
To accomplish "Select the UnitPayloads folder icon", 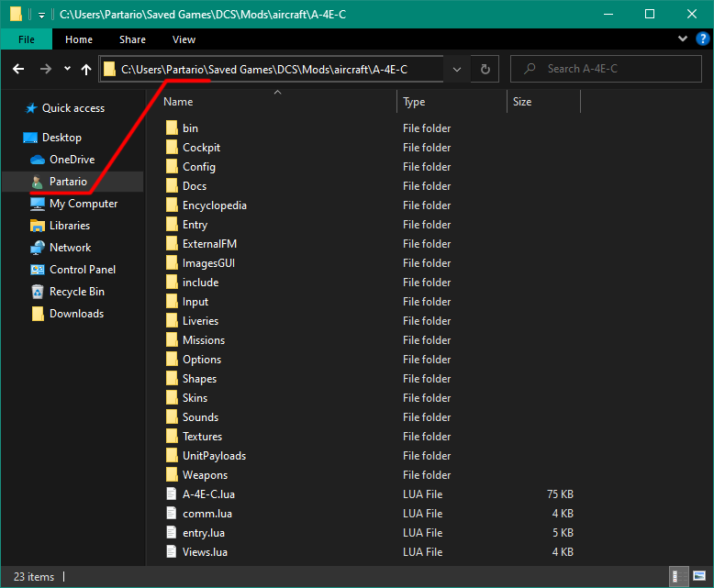I will [172, 456].
